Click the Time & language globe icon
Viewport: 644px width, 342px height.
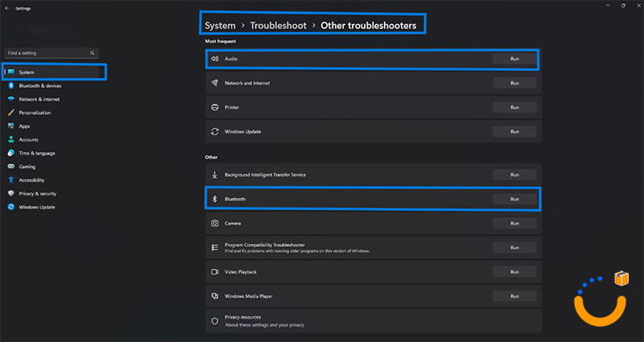(11, 153)
